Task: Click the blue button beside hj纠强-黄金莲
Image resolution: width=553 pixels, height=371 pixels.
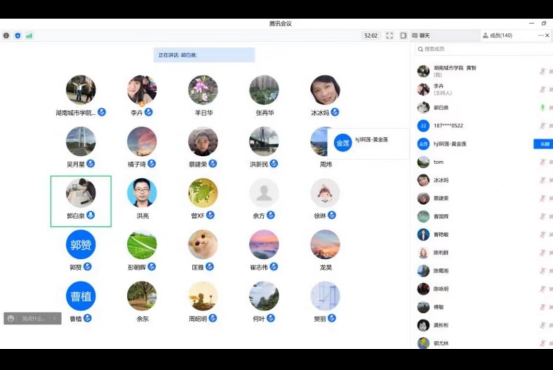Action: point(543,144)
